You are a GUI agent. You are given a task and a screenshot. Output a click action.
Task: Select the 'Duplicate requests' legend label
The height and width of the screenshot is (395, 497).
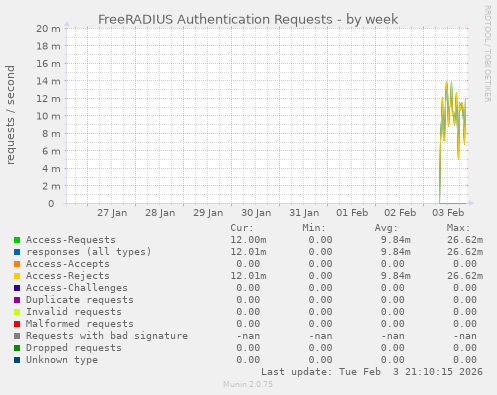point(80,300)
